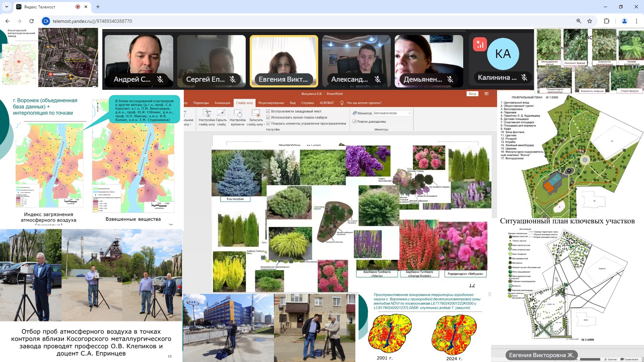Click the Заметки button in the status bar
Image resolution: width=644 pixels, height=362 pixels.
click(610, 359)
